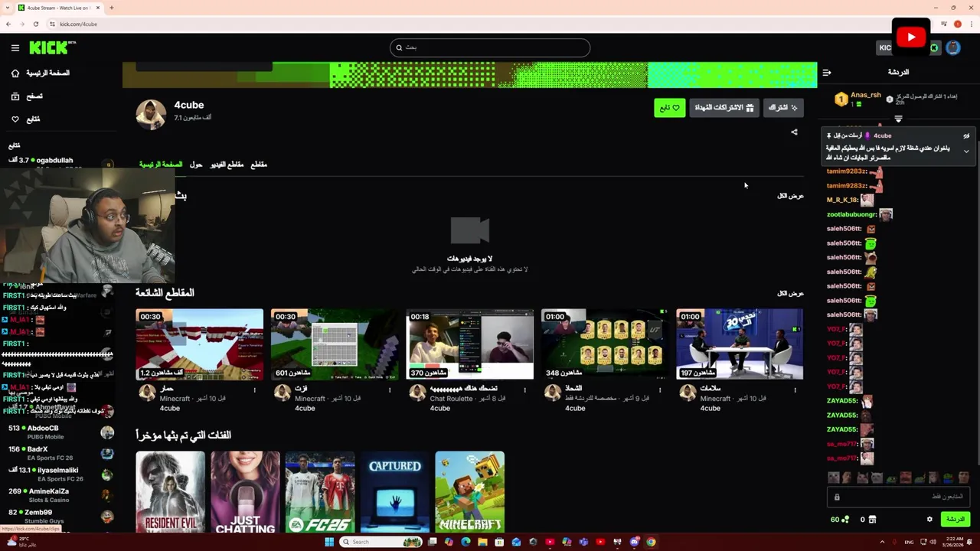Viewport: 980px width, 551px height.
Task: Open تصفح (Browse) in the sidebar
Action: click(28, 96)
